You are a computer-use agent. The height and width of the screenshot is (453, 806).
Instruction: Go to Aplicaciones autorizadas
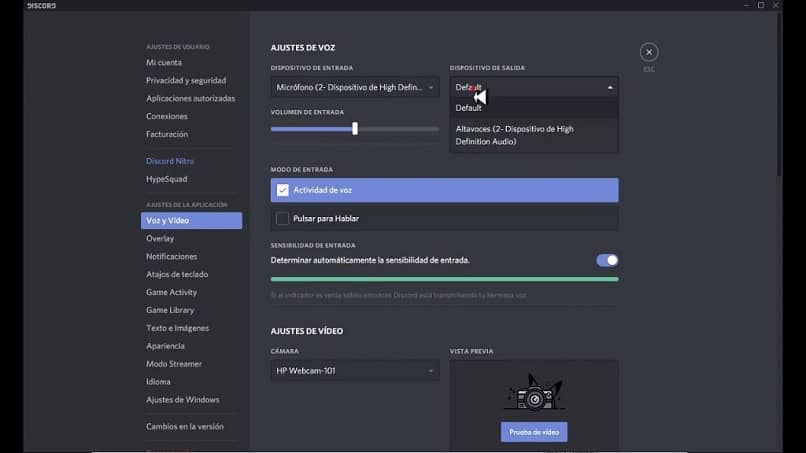point(190,98)
